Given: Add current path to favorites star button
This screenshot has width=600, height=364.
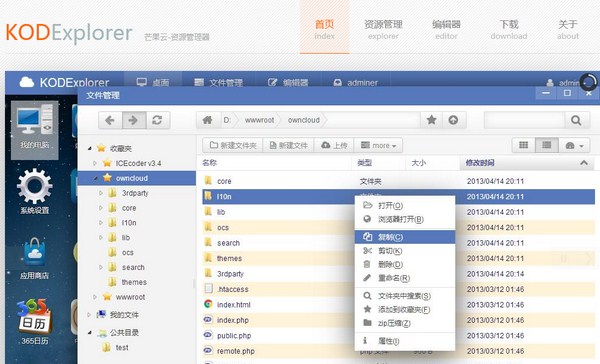Looking at the screenshot, I should (x=432, y=120).
